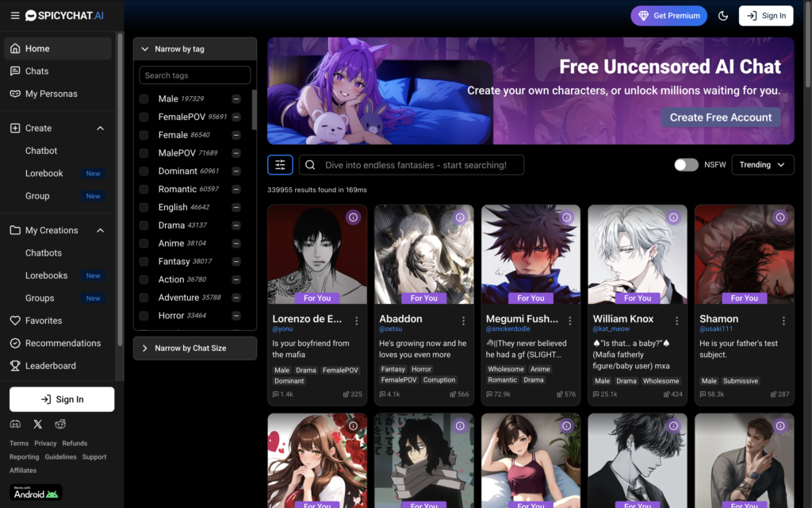The width and height of the screenshot is (812, 508).
Task: Open Leaderboard in sidebar
Action: (x=58, y=365)
